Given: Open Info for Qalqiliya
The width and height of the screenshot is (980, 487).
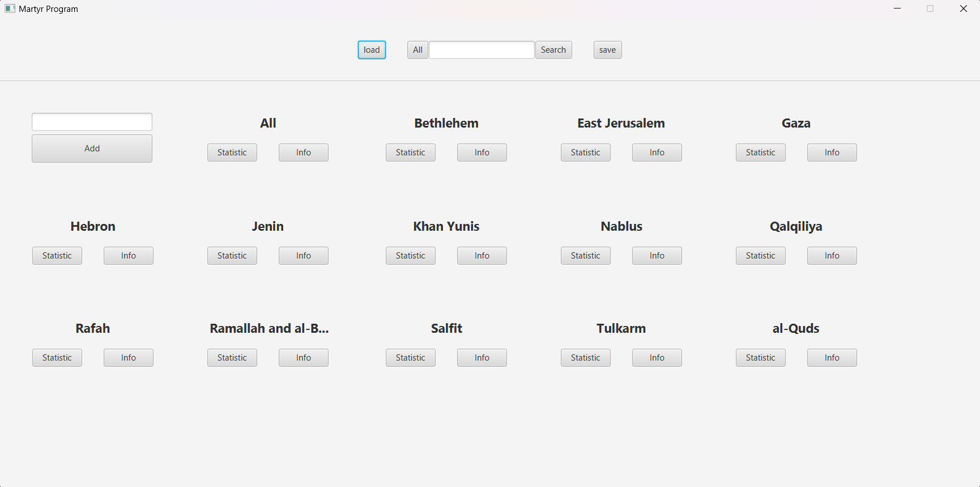Looking at the screenshot, I should coord(832,256).
